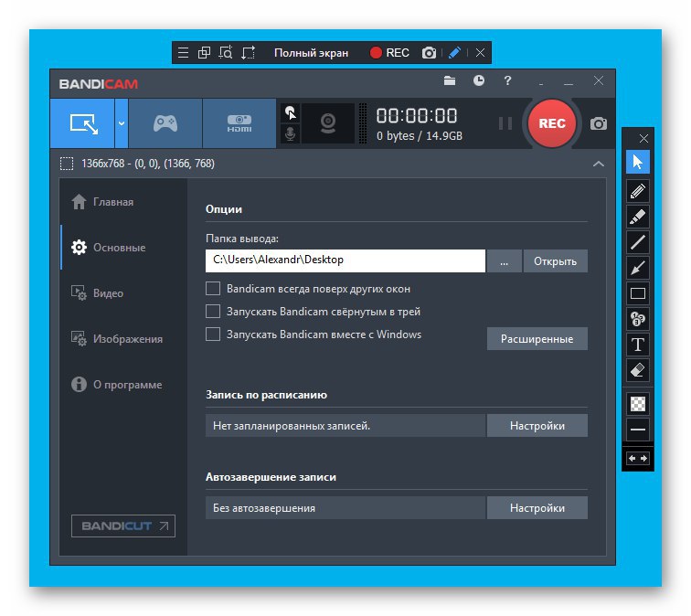The height and width of the screenshot is (616, 691).
Task: Select the numbering stamp tool
Action: pyautogui.click(x=638, y=319)
